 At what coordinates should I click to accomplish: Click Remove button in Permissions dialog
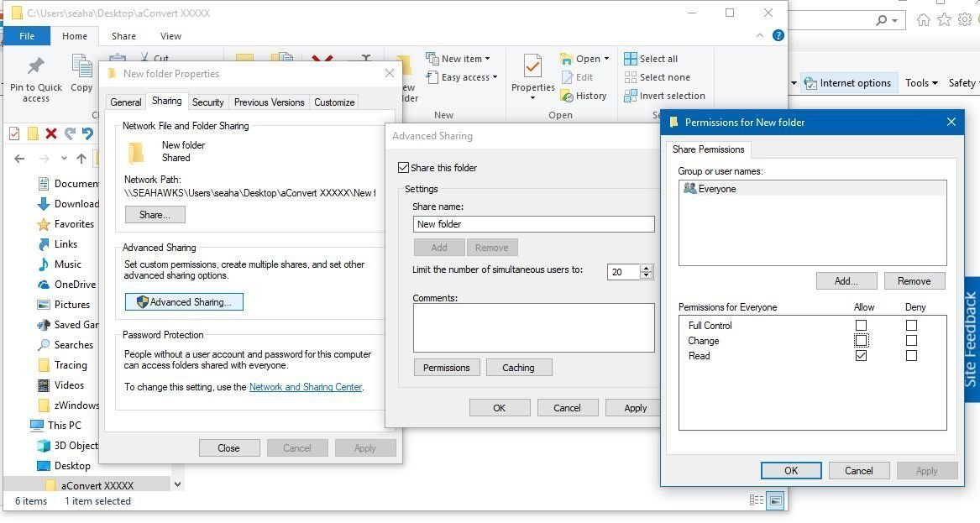914,281
